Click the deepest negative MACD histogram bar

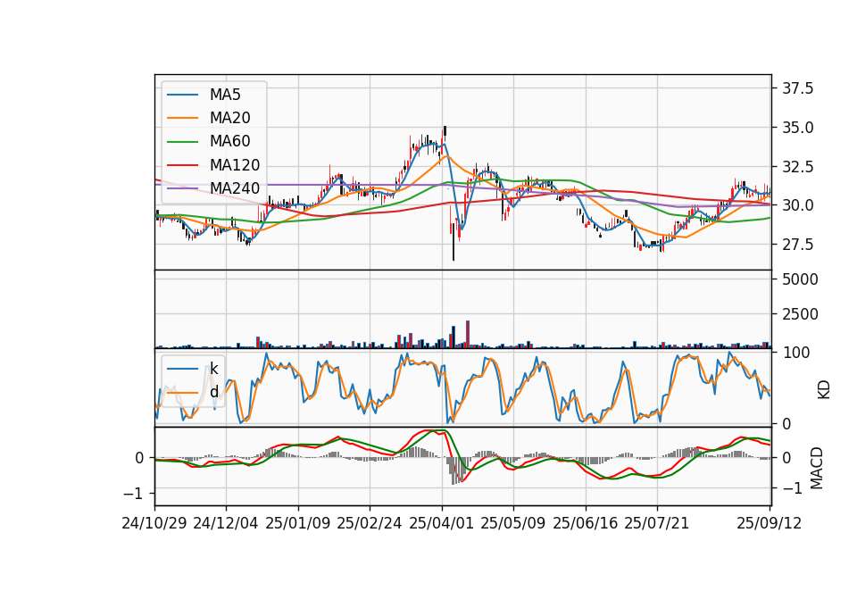click(453, 471)
